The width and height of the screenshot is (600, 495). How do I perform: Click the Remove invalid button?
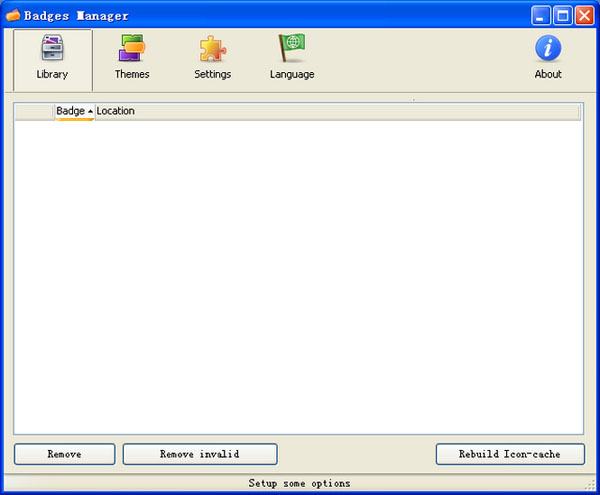tap(200, 454)
